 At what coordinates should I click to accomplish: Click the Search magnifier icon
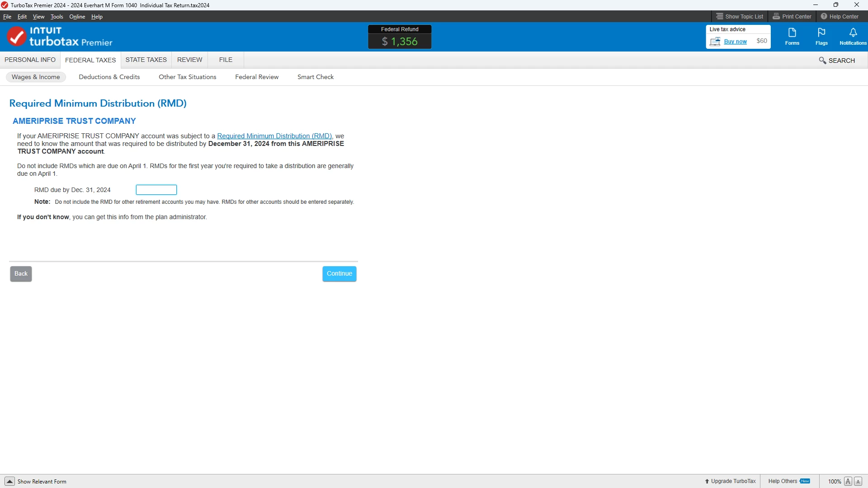point(822,61)
